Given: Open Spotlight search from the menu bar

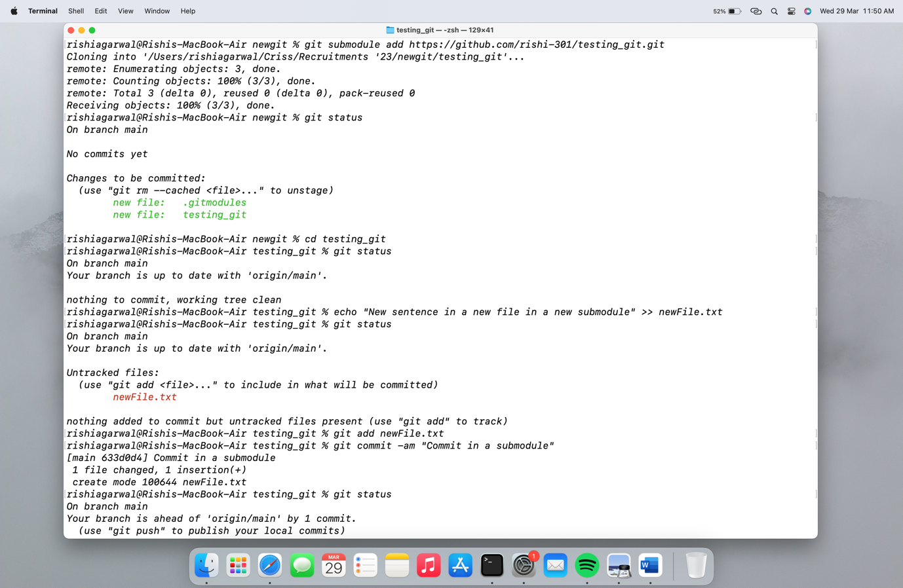Looking at the screenshot, I should point(774,10).
